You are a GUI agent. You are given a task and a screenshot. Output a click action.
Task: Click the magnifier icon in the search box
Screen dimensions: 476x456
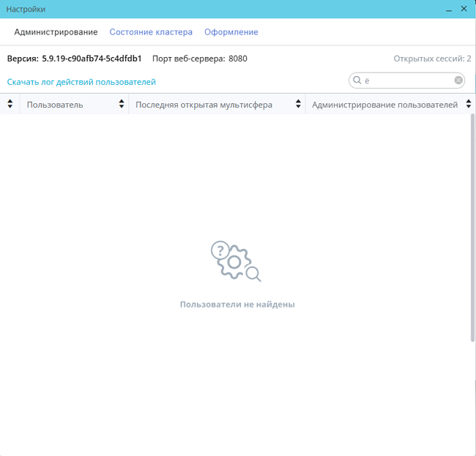pyautogui.click(x=357, y=81)
